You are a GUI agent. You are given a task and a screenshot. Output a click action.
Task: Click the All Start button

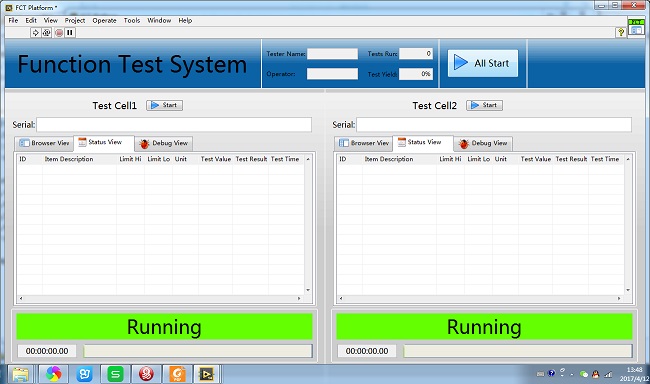coord(483,63)
